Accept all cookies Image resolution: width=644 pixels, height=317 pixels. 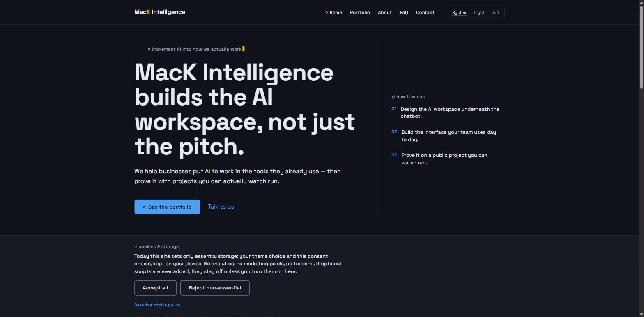155,288
